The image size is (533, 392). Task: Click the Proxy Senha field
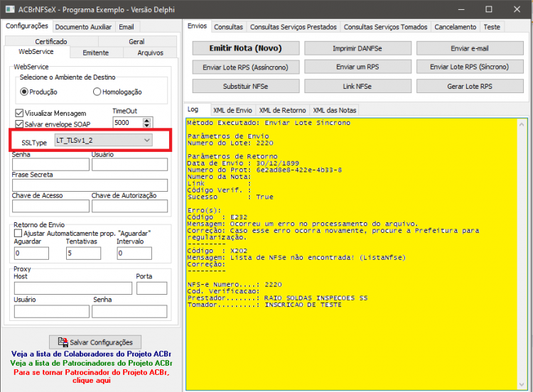129,311
